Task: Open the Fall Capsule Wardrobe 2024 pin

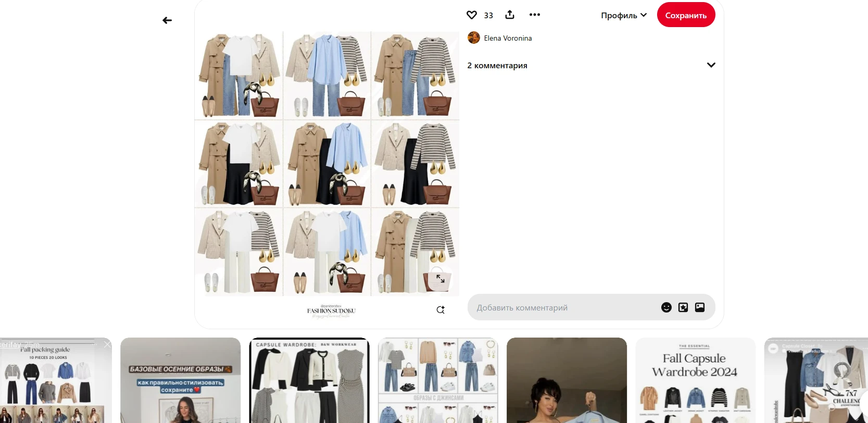Action: point(695,380)
